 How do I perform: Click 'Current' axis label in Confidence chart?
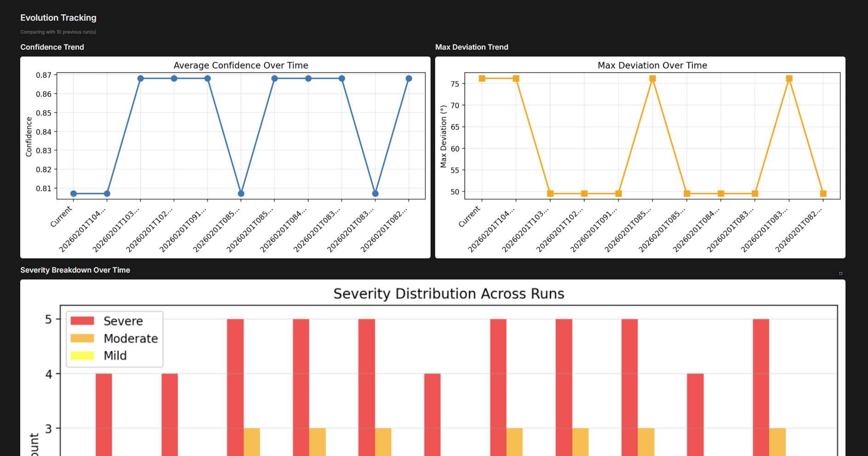(62, 216)
